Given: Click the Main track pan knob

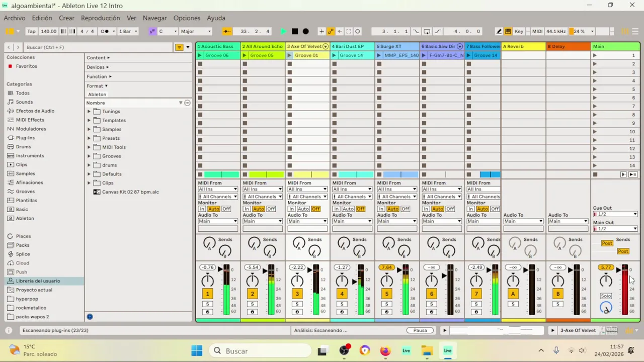Looking at the screenshot, I should point(606,281).
